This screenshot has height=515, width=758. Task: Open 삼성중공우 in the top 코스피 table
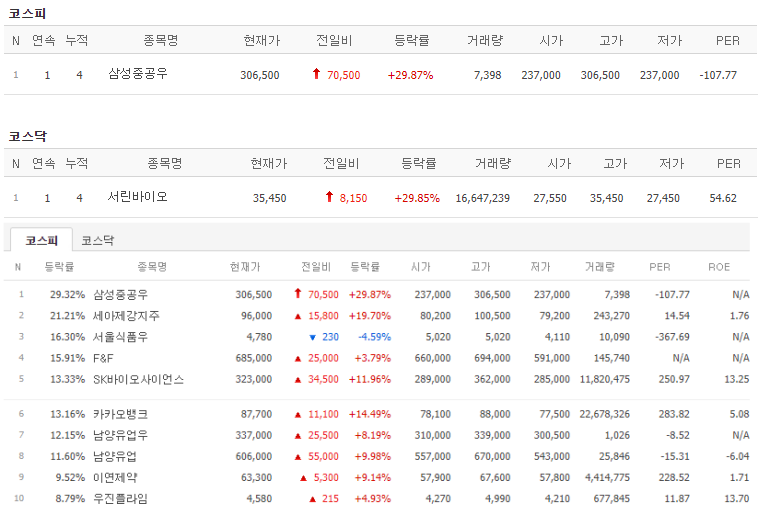pos(138,74)
